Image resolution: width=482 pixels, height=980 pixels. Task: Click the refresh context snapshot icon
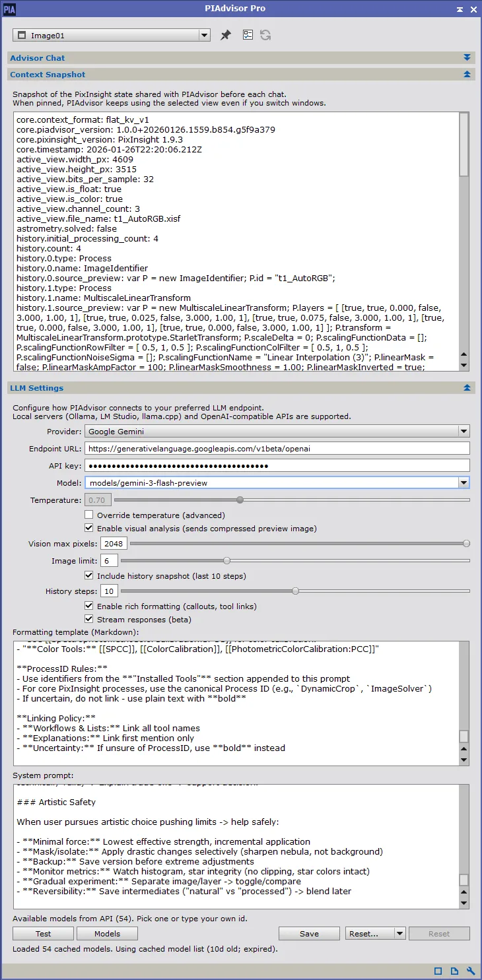coord(265,35)
